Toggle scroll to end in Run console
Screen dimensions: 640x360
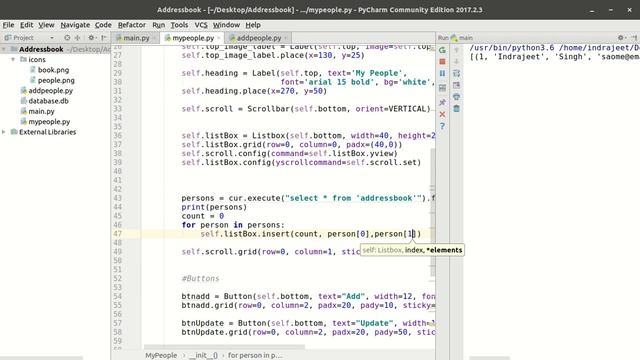pyautogui.click(x=456, y=85)
